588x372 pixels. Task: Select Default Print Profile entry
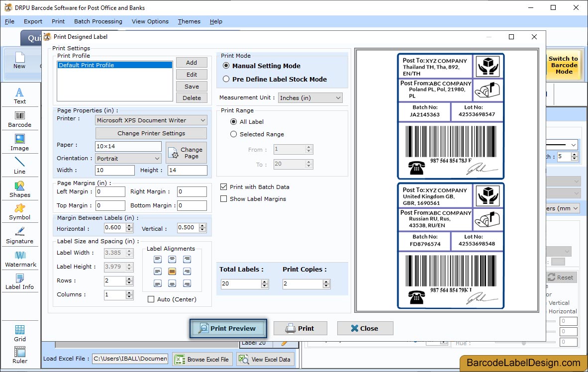pos(115,65)
